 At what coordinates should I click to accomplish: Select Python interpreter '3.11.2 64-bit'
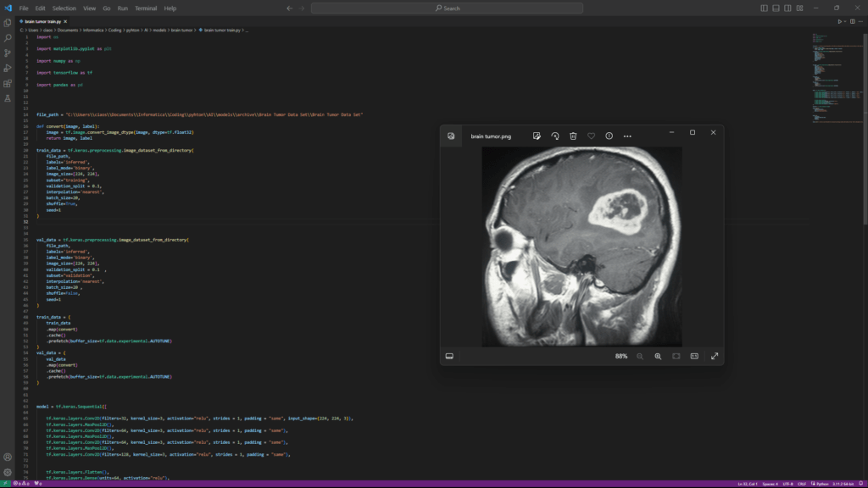tap(843, 484)
